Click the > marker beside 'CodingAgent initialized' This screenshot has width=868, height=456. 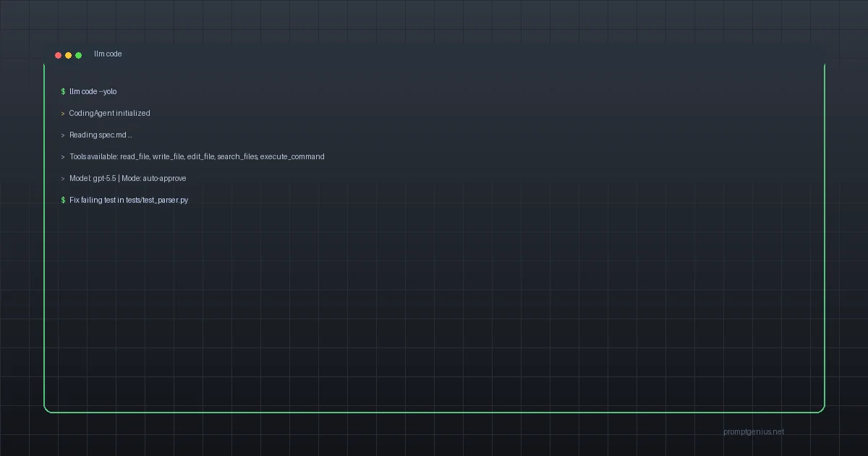coord(64,114)
